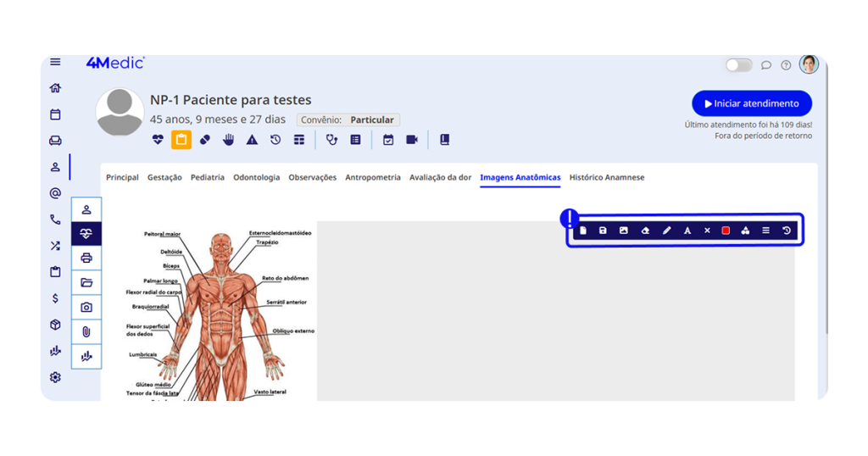Toggle the switch in the top bar

pos(738,65)
